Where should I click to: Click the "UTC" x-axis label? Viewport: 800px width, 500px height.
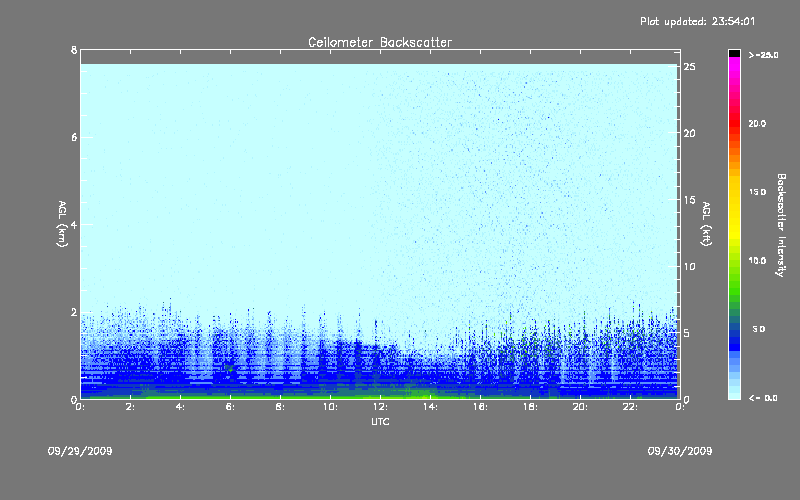point(380,421)
